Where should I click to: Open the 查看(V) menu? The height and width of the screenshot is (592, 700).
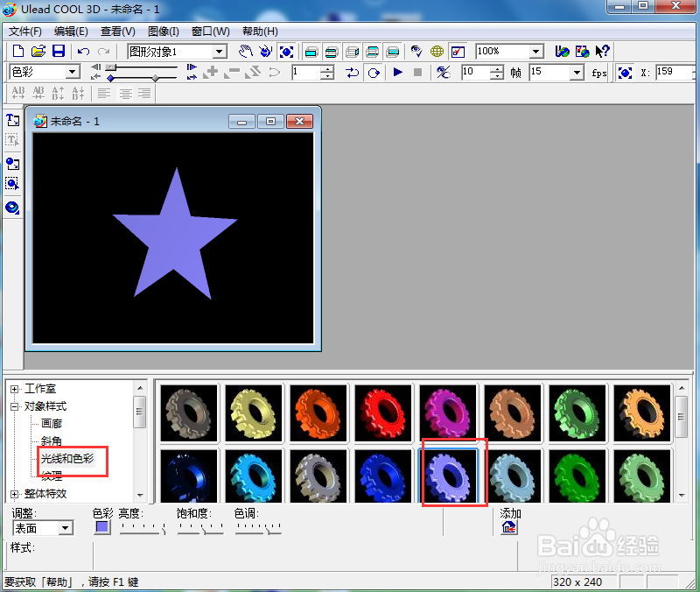click(x=118, y=32)
